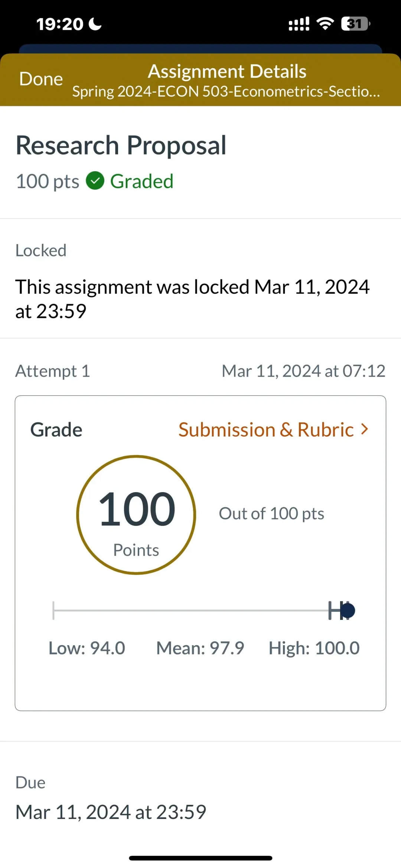Tap the battery indicator icon
Viewport: 401px width, 868px height.
(355, 24)
